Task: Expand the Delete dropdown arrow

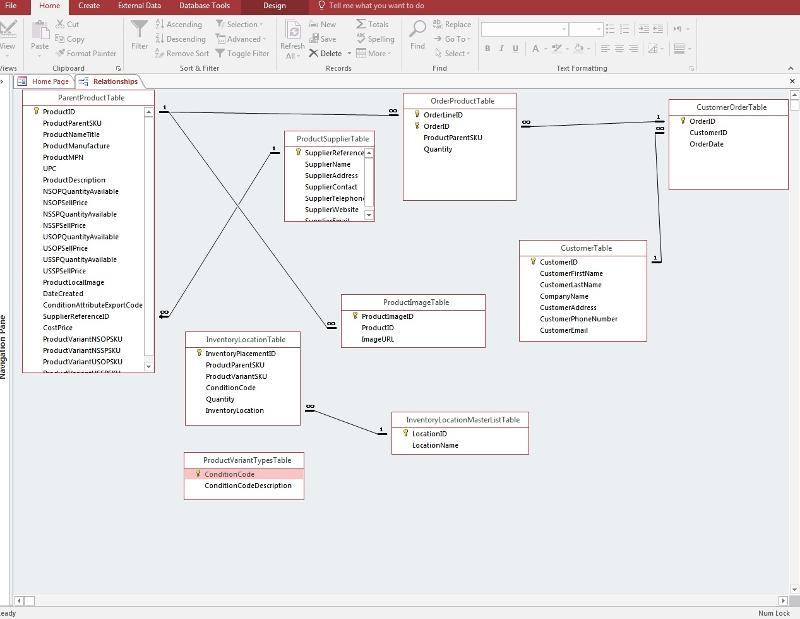Action: tap(349, 53)
